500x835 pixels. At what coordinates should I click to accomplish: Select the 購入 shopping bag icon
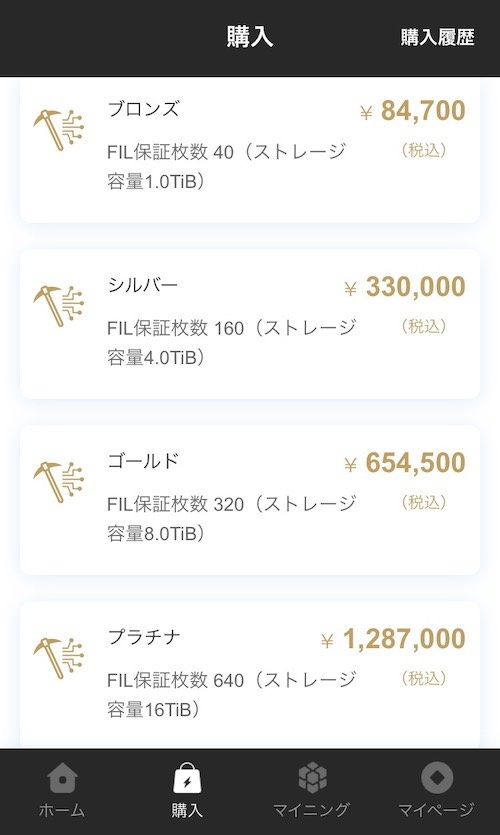pyautogui.click(x=187, y=778)
